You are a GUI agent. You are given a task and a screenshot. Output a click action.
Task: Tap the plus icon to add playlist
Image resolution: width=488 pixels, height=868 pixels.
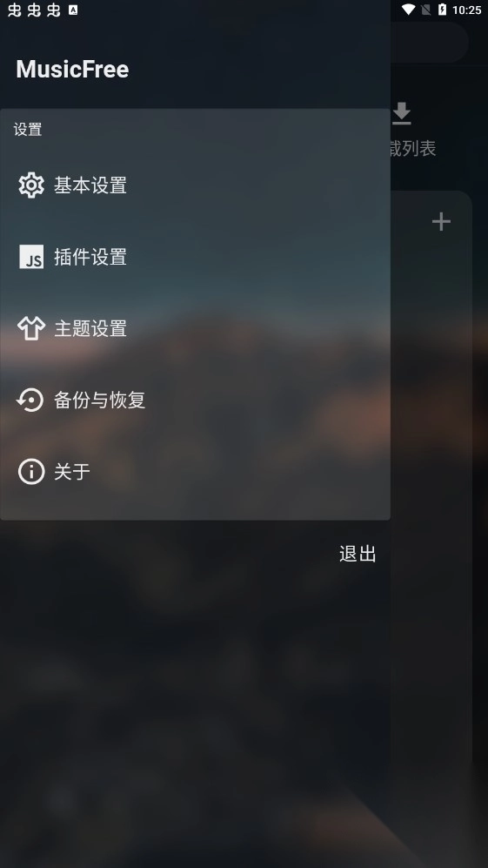(x=441, y=221)
